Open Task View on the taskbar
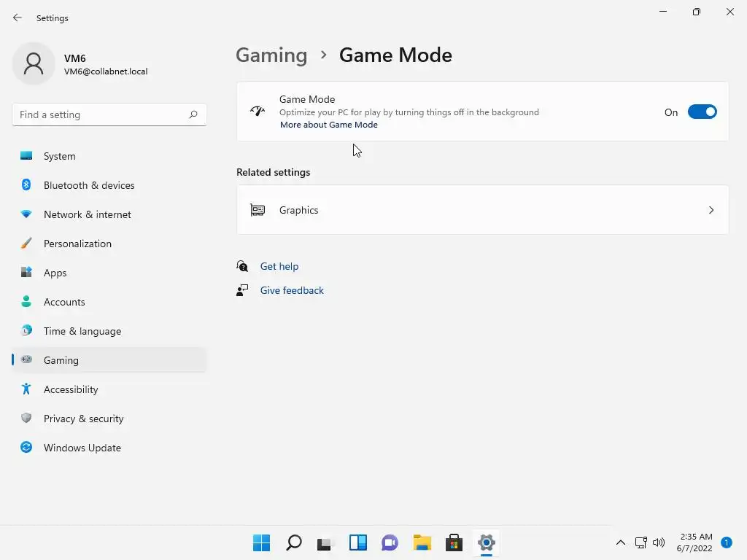The height and width of the screenshot is (560, 747). (x=325, y=543)
